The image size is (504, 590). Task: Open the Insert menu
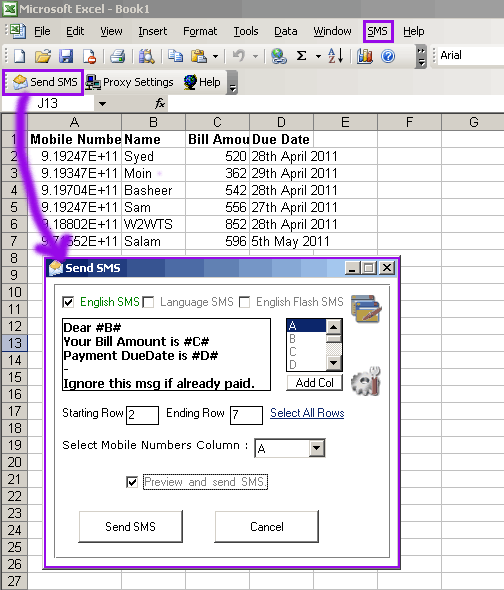[152, 31]
